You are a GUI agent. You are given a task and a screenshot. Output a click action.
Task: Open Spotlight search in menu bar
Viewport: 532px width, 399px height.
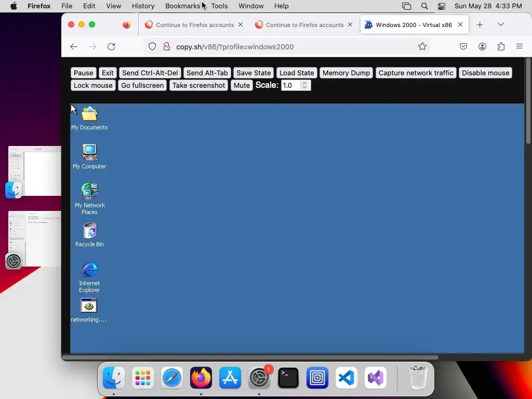pyautogui.click(x=424, y=6)
